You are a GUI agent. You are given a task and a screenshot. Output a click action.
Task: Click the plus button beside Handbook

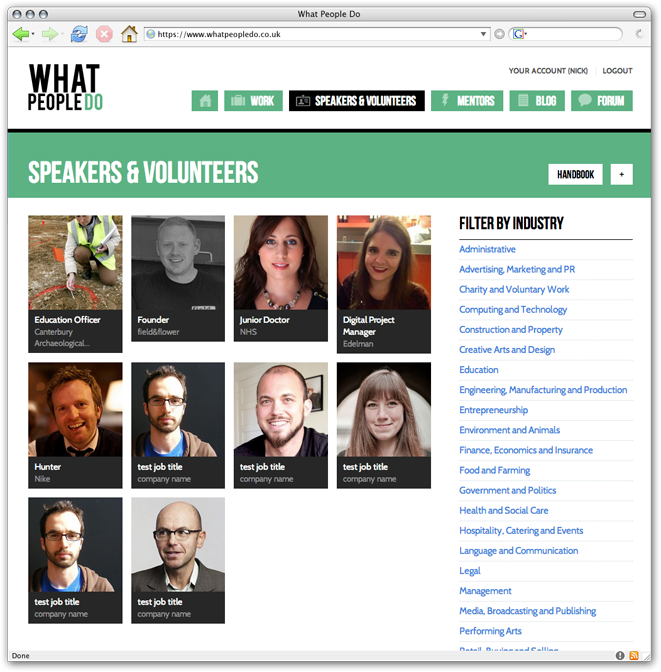click(x=622, y=174)
